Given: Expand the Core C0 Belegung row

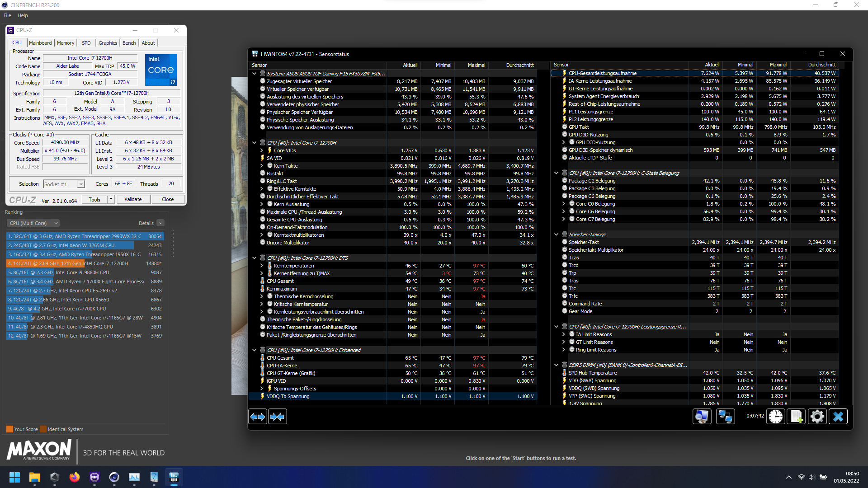Looking at the screenshot, I should (x=564, y=204).
